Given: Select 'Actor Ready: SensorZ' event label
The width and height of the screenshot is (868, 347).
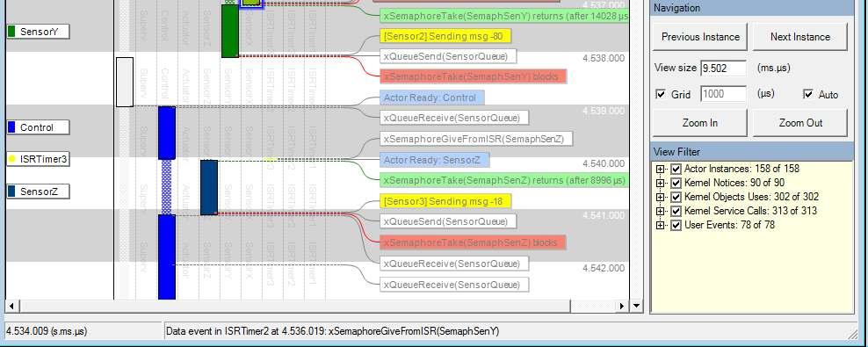Looking at the screenshot, I should point(435,161).
